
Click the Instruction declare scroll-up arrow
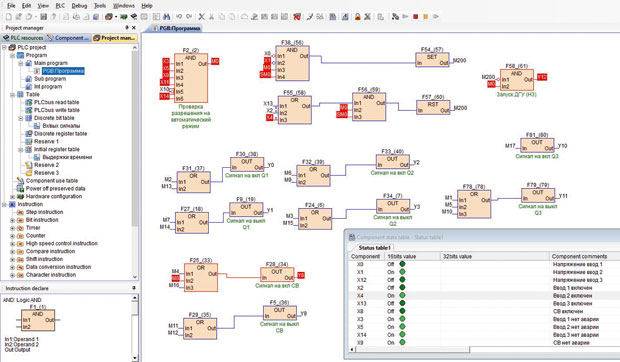click(x=134, y=298)
